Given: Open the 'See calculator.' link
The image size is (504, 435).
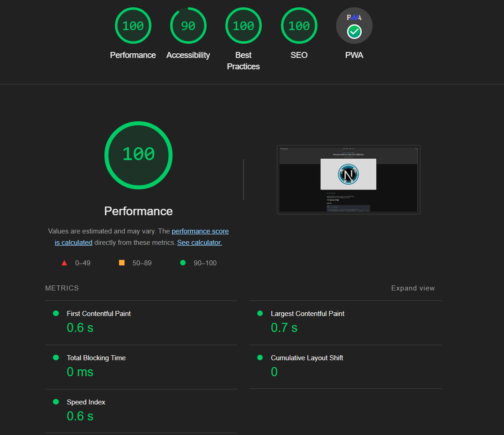Looking at the screenshot, I should coord(199,243).
